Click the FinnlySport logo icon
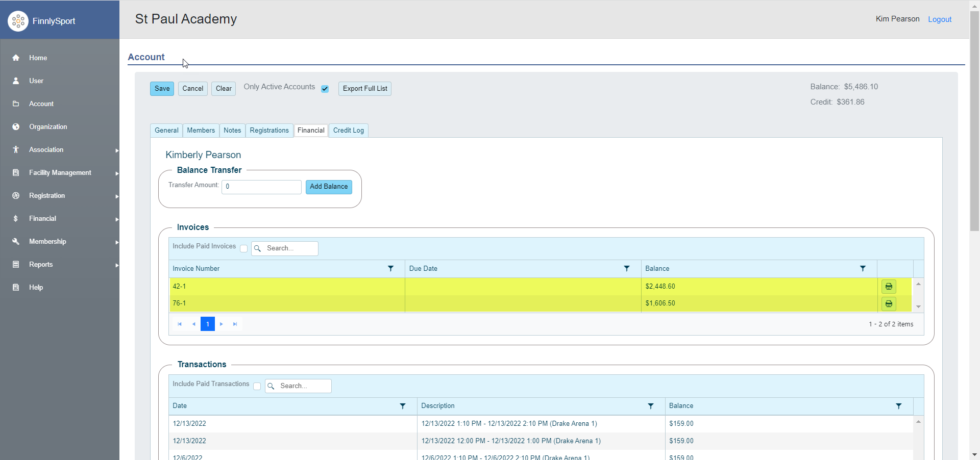The width and height of the screenshot is (980, 460). 18,21
